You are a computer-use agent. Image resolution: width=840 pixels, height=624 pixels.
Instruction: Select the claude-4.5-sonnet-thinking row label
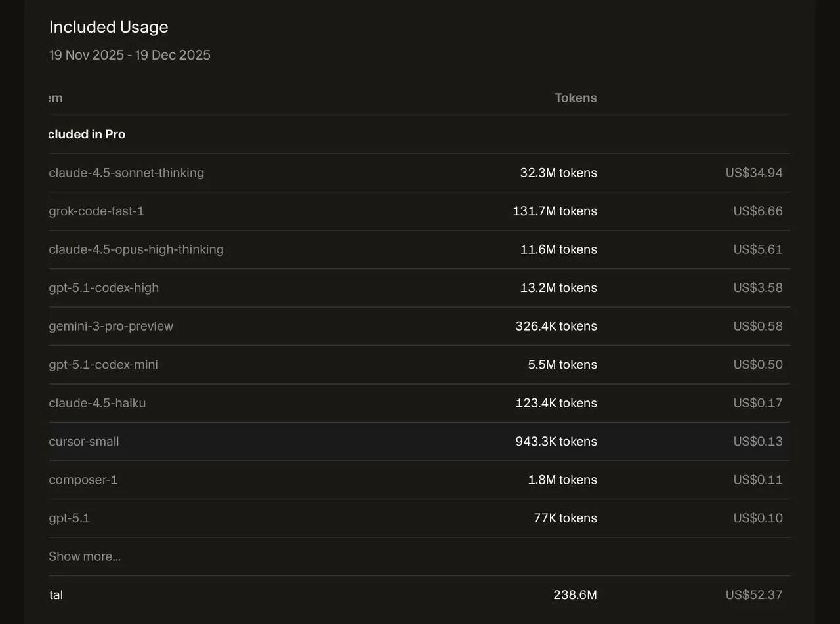point(127,173)
